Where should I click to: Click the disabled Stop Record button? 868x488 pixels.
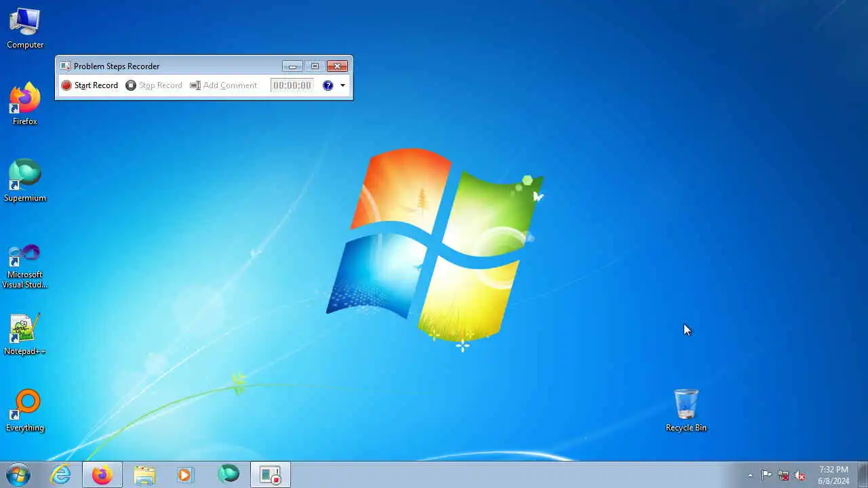154,85
